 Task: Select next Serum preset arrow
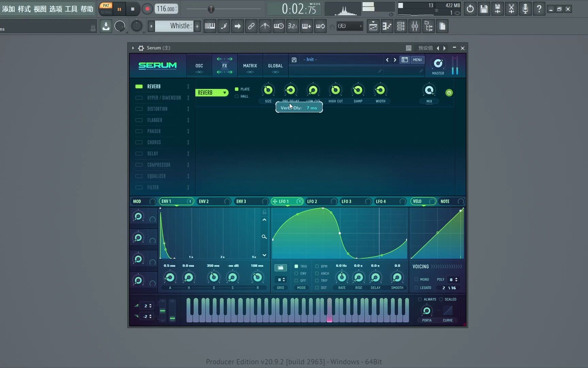[x=395, y=60]
